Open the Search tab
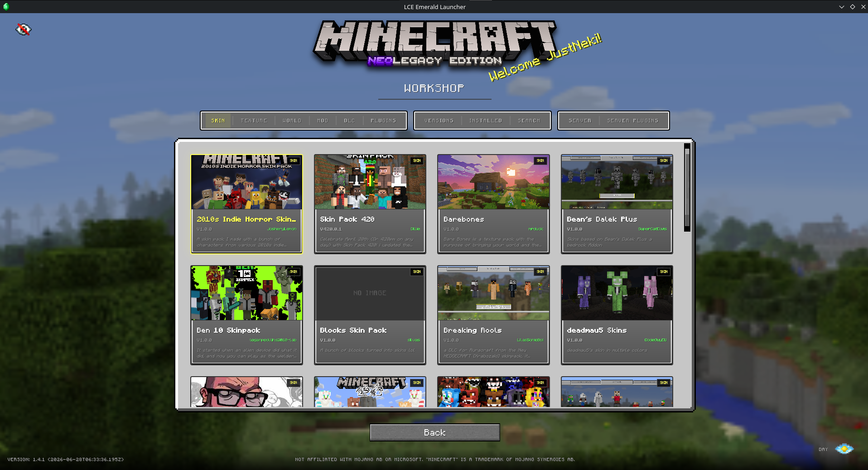Image resolution: width=868 pixels, height=470 pixels. click(x=529, y=121)
